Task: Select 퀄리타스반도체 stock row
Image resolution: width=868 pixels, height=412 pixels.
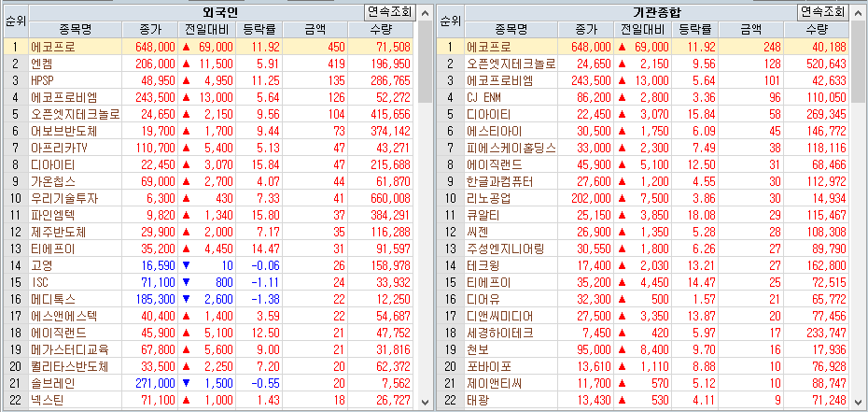Action: coord(209,367)
